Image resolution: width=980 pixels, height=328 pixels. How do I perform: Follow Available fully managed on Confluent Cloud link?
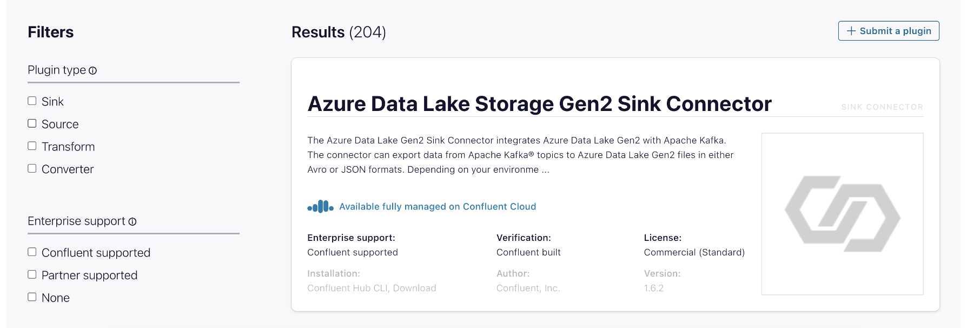437,207
